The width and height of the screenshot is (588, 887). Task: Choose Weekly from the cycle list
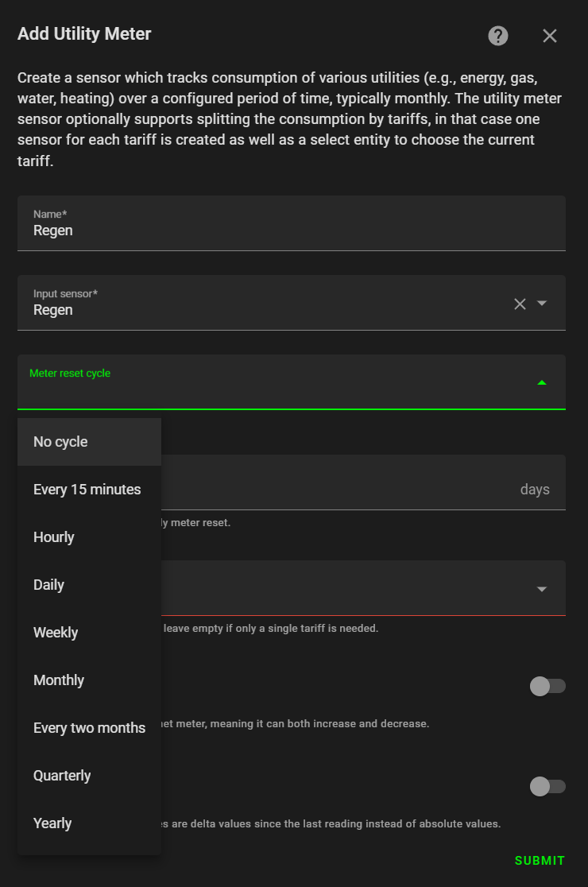tap(89, 633)
